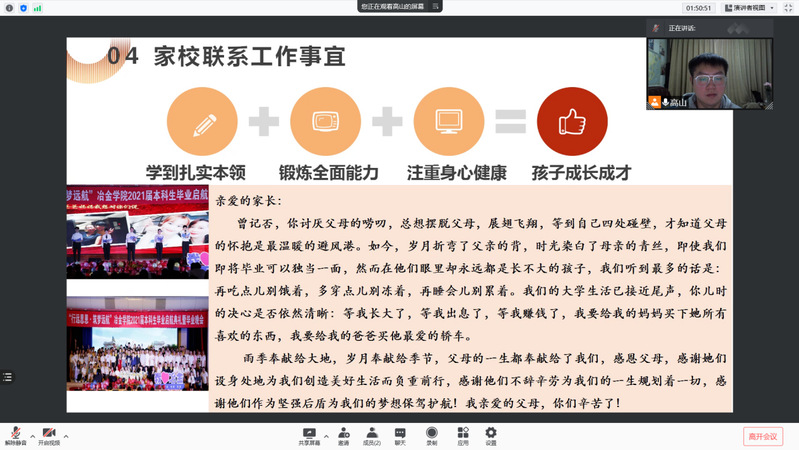Show the members list (成员)
799x450 pixels.
tap(371, 435)
